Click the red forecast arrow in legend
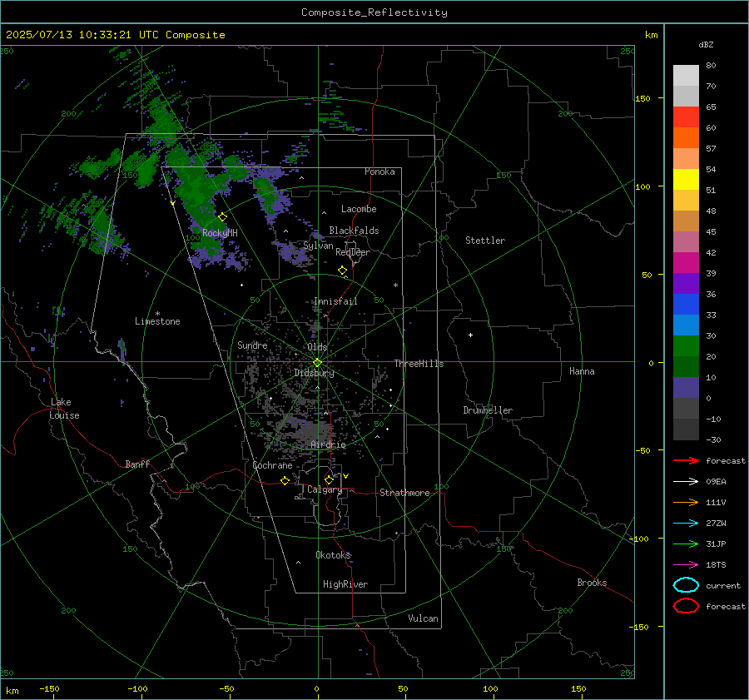 coord(686,460)
